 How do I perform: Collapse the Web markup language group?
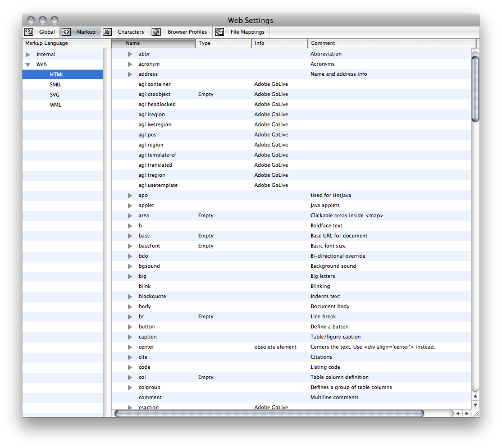point(28,65)
